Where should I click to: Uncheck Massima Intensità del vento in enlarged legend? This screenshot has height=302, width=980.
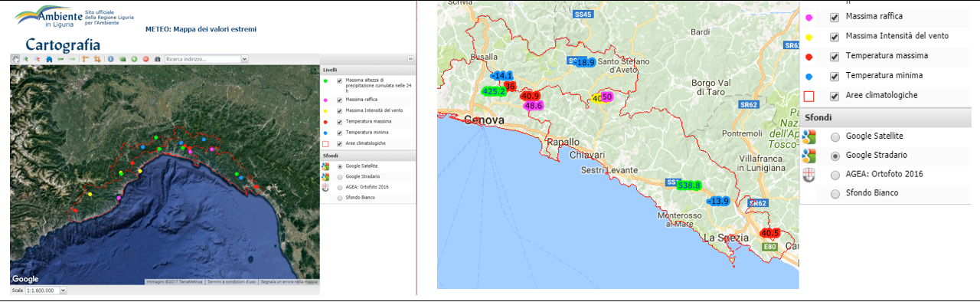coord(835,37)
